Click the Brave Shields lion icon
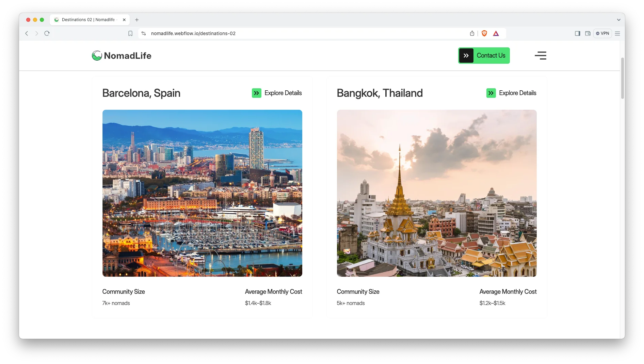The image size is (644, 364). coord(484,33)
